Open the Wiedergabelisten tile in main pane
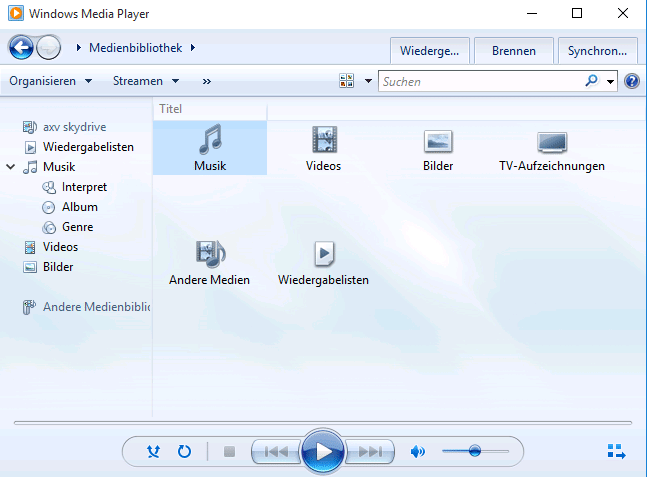The height and width of the screenshot is (477, 647). coord(324,262)
